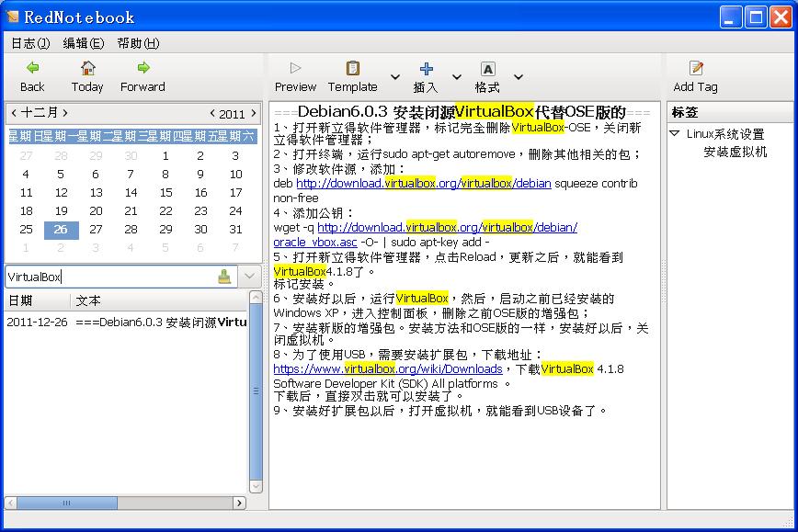Image resolution: width=798 pixels, height=532 pixels.
Task: Click the RedNotebook title bar app icon
Action: [13, 17]
